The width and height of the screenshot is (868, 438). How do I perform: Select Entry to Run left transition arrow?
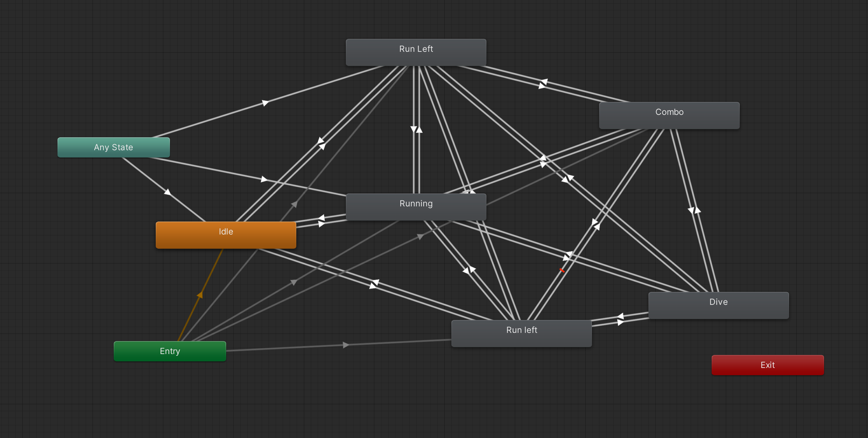point(346,345)
